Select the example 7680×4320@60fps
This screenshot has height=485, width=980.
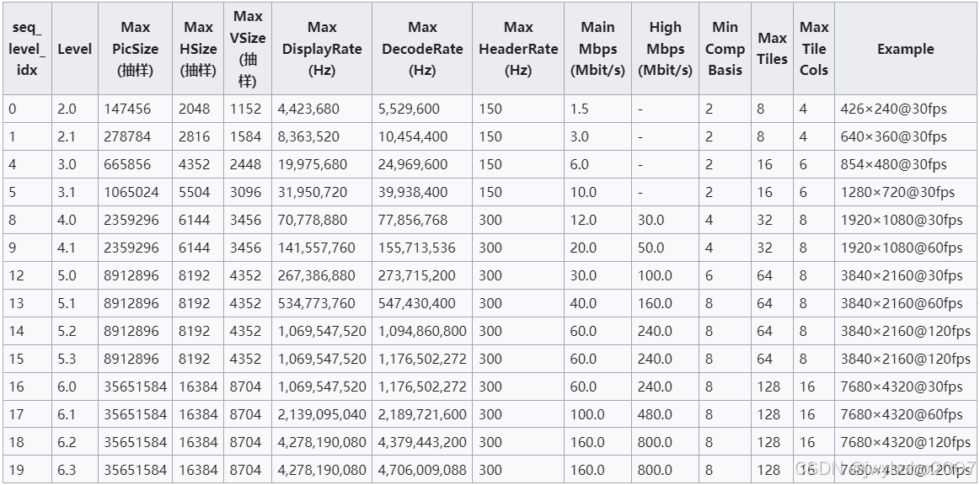pyautogui.click(x=902, y=414)
